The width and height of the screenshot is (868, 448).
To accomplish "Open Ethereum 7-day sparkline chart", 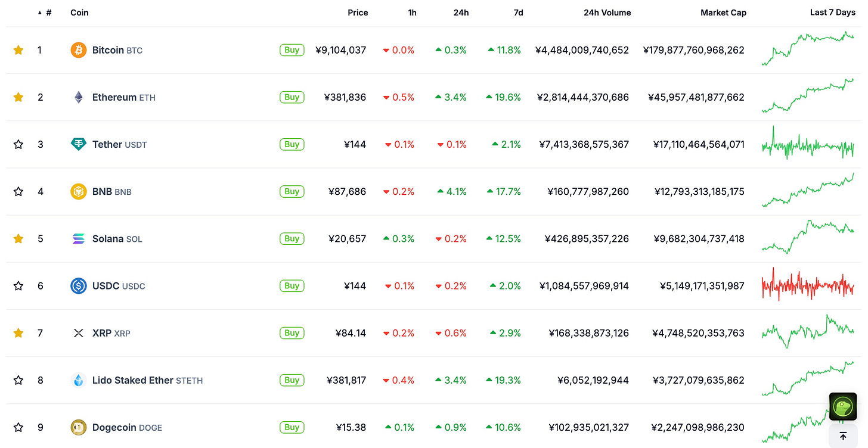I will 808,95.
